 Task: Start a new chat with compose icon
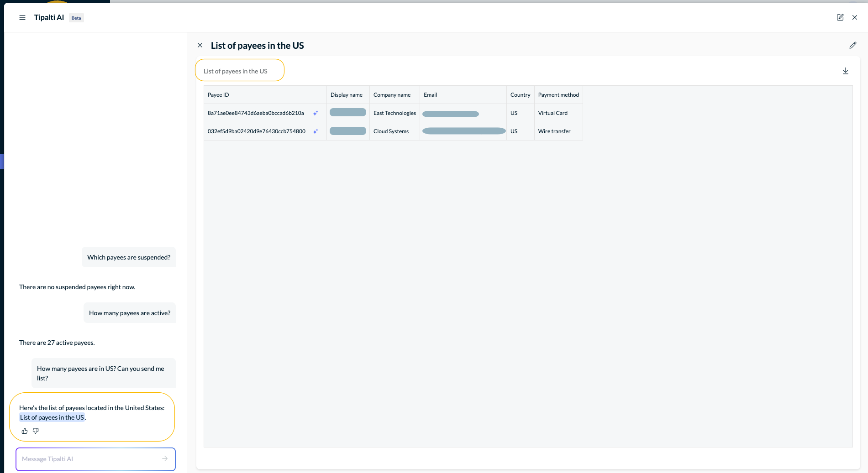click(840, 17)
